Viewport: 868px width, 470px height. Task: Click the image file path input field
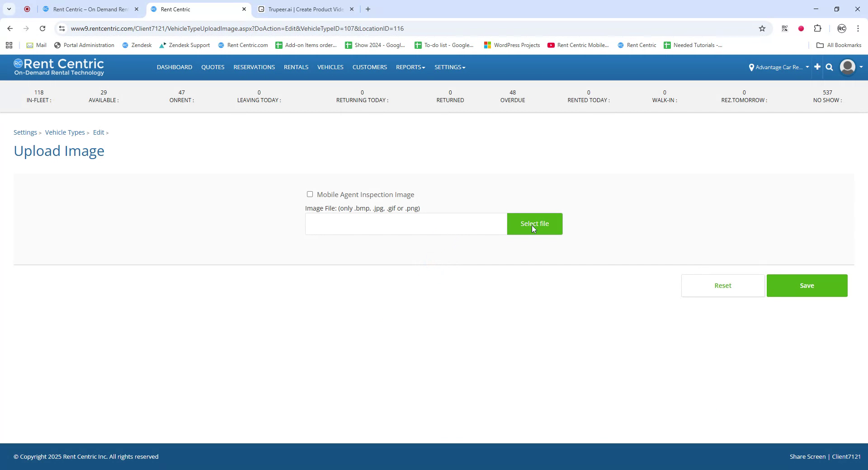[x=406, y=224]
